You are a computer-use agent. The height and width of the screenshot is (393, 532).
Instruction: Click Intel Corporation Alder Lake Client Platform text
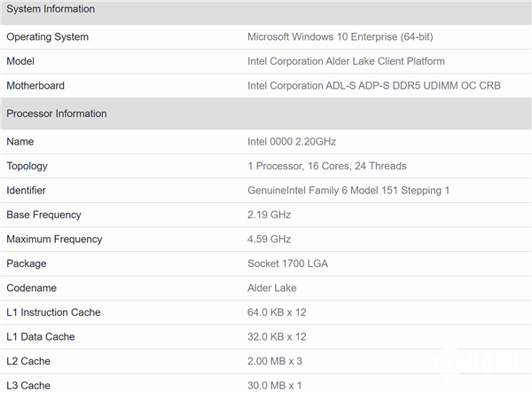[346, 61]
